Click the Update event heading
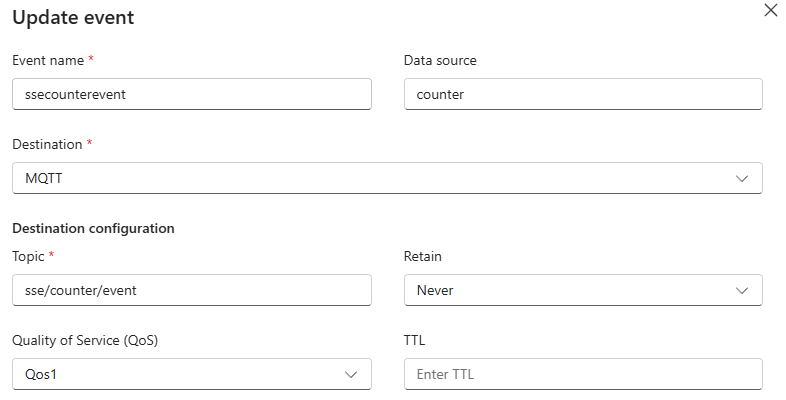The image size is (786, 400). (73, 18)
